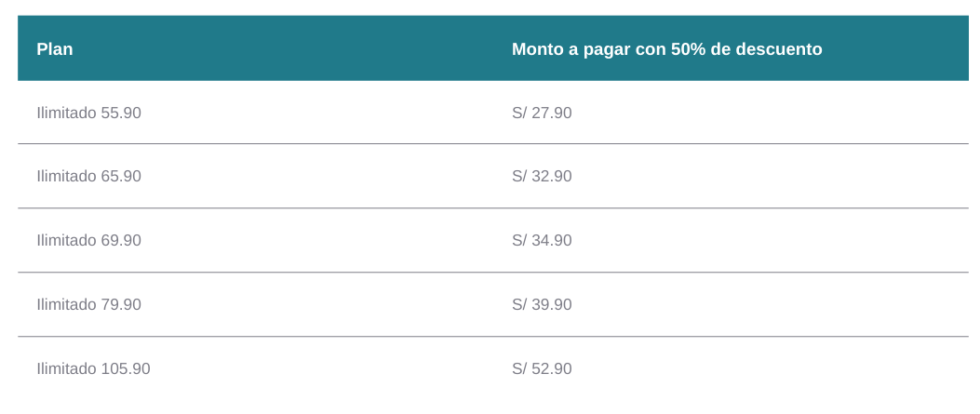Click the word "pagar" in the header
Viewport: 980px width, 414px height.
tap(606, 49)
